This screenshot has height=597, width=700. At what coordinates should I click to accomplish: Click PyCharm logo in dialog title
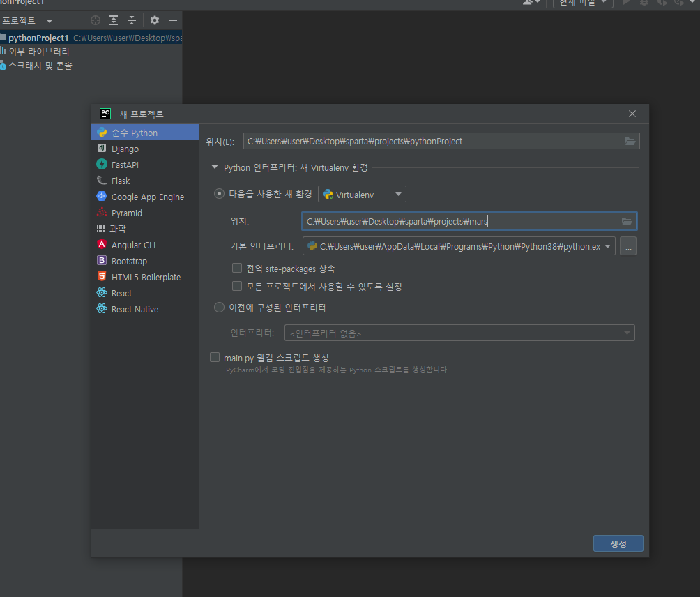105,114
